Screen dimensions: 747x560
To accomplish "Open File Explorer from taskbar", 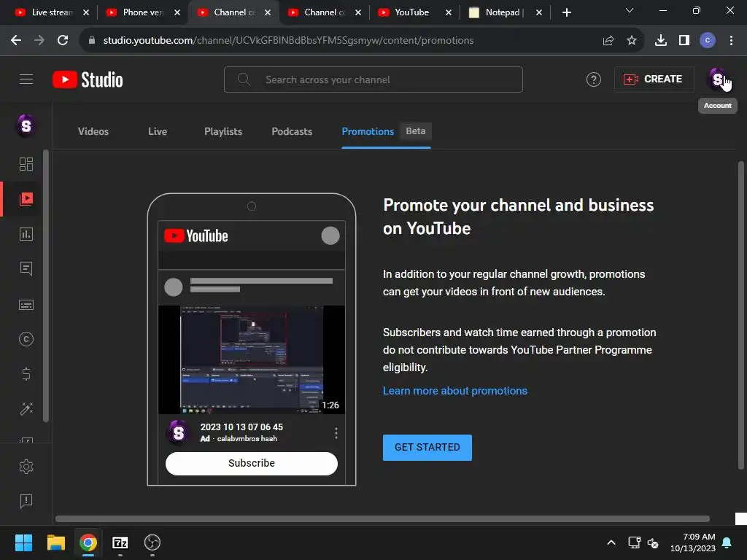I will point(55,542).
